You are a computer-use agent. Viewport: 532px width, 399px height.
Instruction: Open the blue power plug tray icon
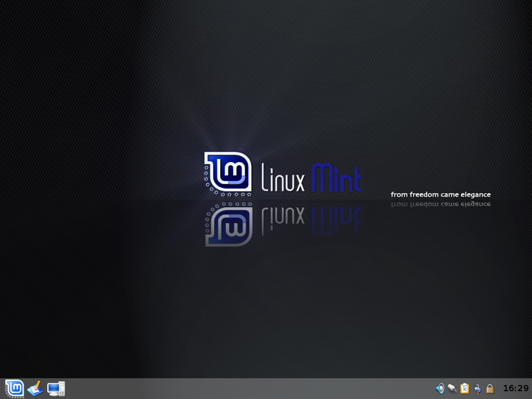477,389
